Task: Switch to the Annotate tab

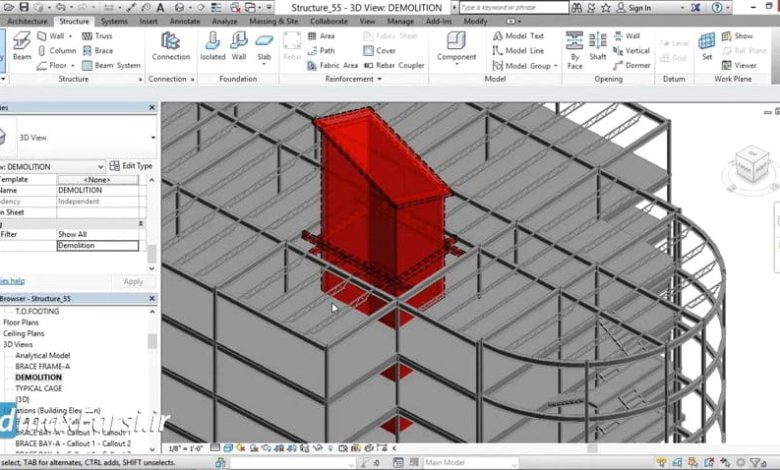Action: pos(184,21)
